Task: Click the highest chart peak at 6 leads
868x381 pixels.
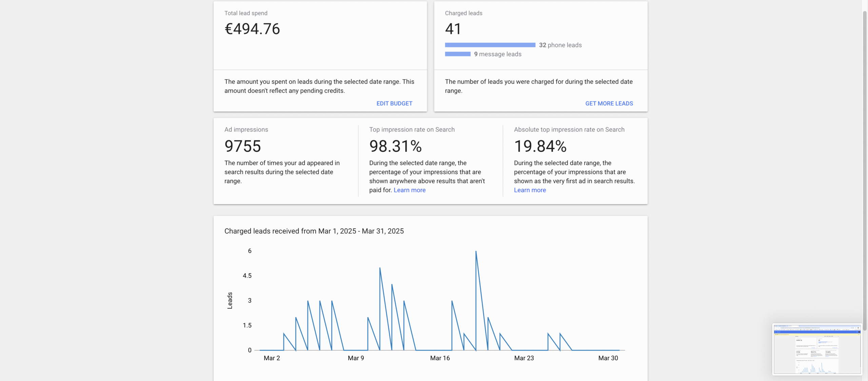Action: pos(476,252)
